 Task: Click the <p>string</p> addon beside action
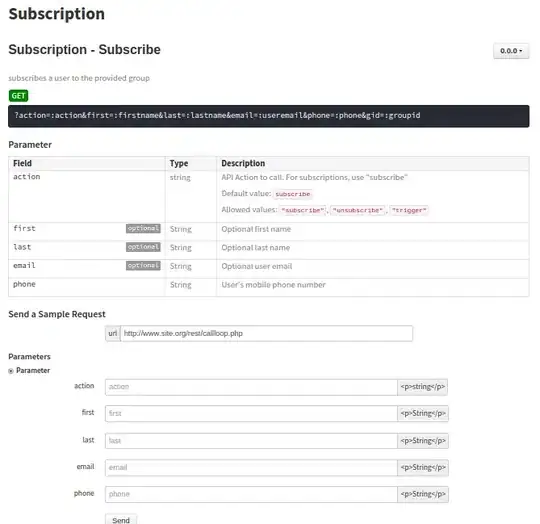pyautogui.click(x=423, y=387)
